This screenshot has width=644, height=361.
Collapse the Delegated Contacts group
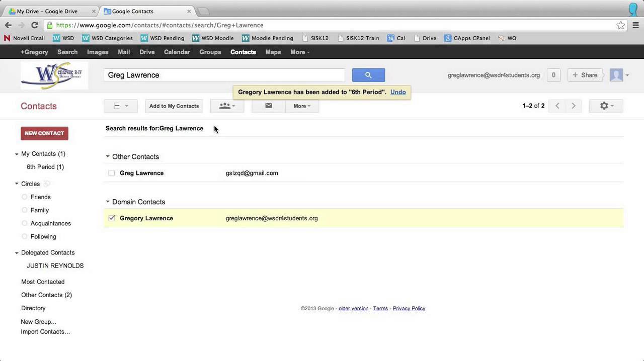tap(17, 253)
